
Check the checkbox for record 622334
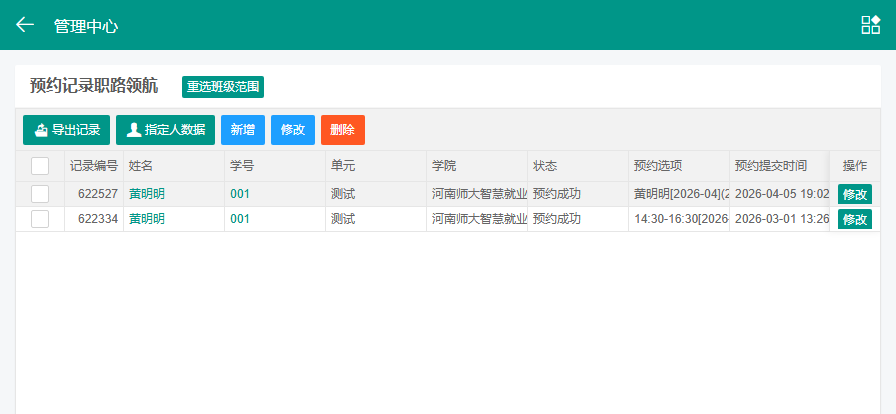[x=40, y=219]
